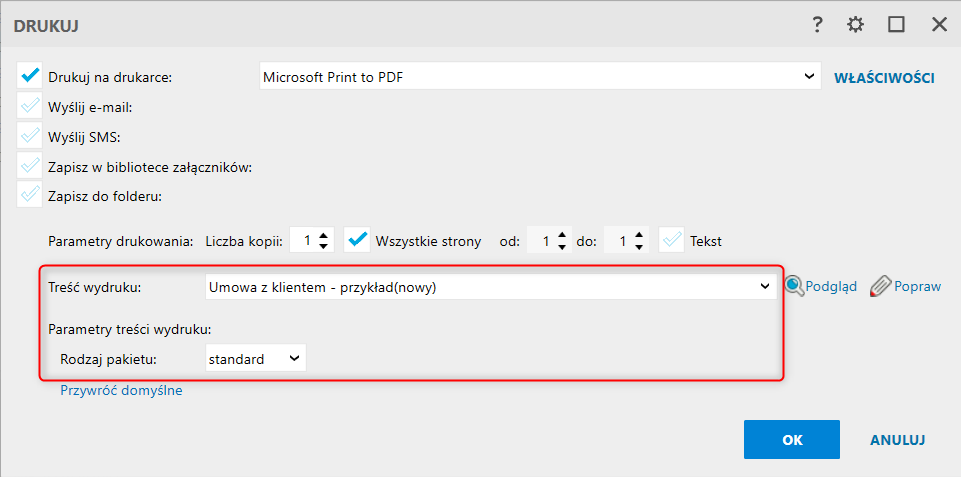Click the Podgląd magnifier preview icon
This screenshot has height=477, width=961.
tap(795, 286)
